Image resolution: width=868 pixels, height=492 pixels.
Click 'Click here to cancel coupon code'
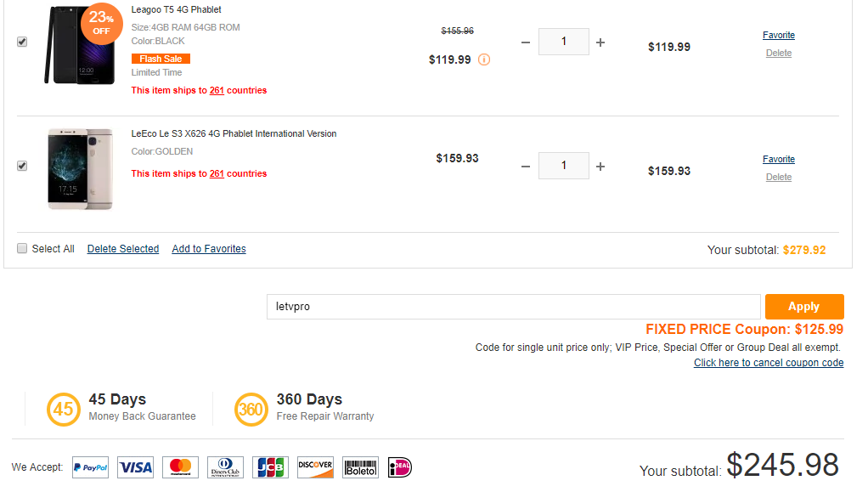point(769,363)
